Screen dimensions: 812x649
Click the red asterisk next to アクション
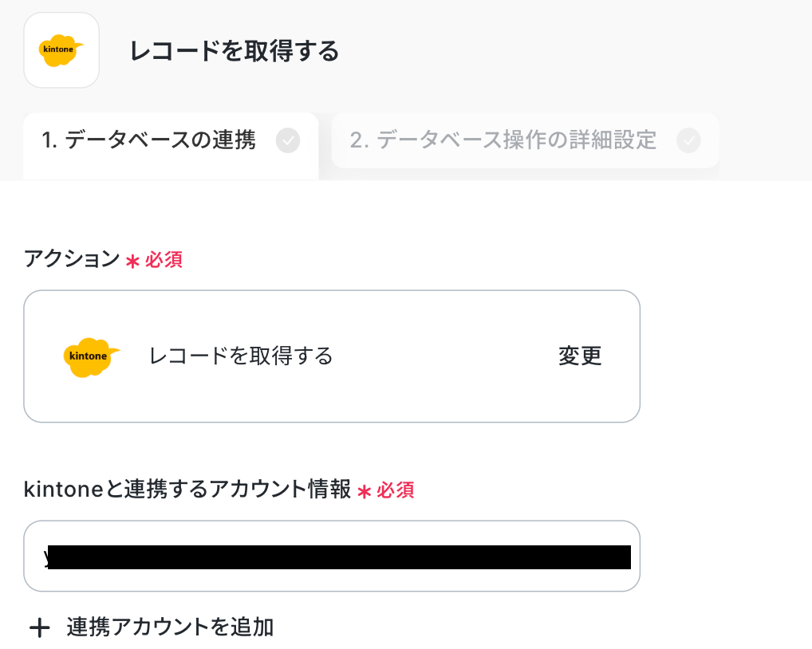tap(132, 261)
